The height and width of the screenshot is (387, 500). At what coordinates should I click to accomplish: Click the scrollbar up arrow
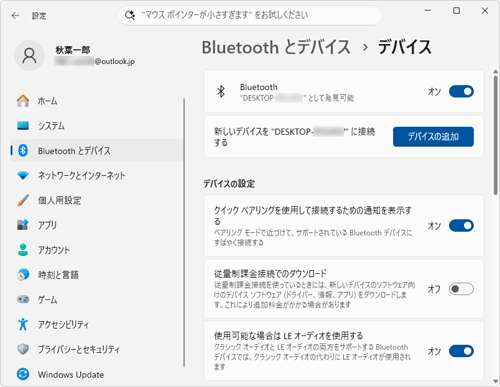click(x=496, y=71)
